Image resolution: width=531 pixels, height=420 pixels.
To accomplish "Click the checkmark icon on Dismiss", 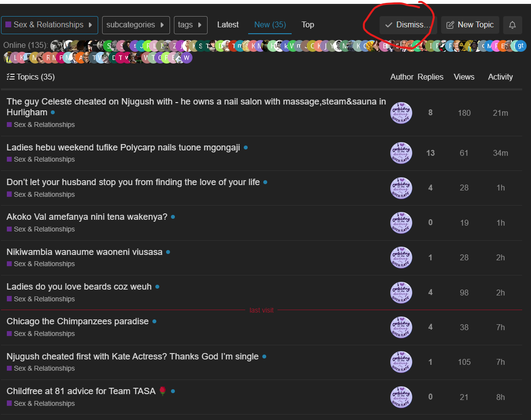I will click(x=389, y=25).
